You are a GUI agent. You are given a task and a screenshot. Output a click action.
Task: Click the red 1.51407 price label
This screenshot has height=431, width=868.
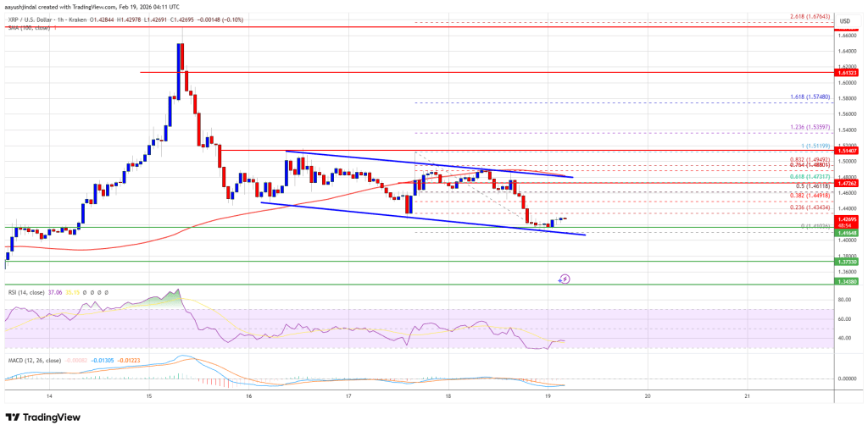click(x=845, y=150)
